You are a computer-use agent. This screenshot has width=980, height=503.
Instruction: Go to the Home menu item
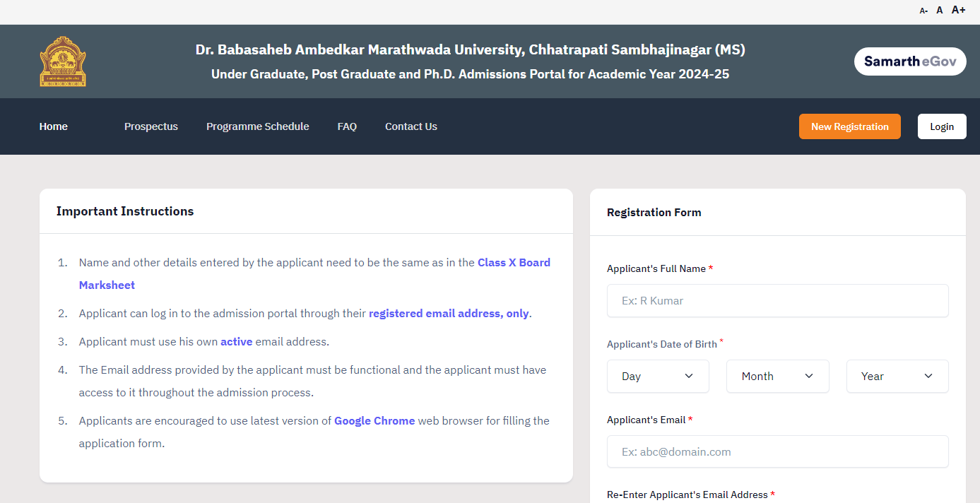pos(53,126)
